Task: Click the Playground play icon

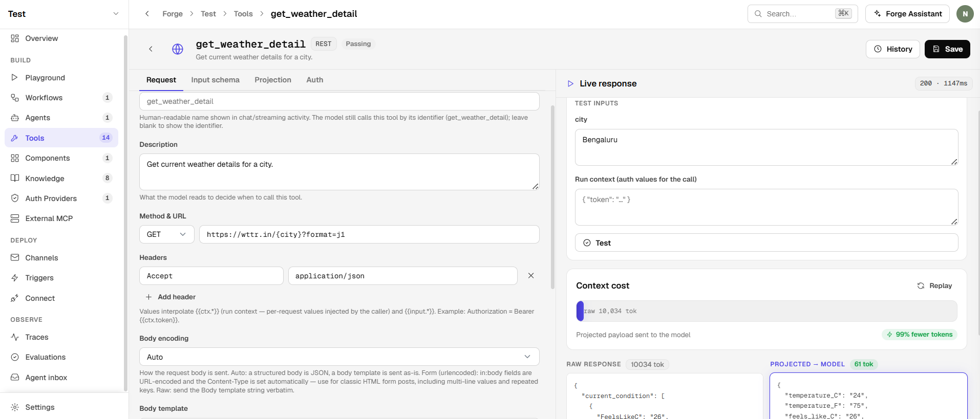Action: [15, 78]
